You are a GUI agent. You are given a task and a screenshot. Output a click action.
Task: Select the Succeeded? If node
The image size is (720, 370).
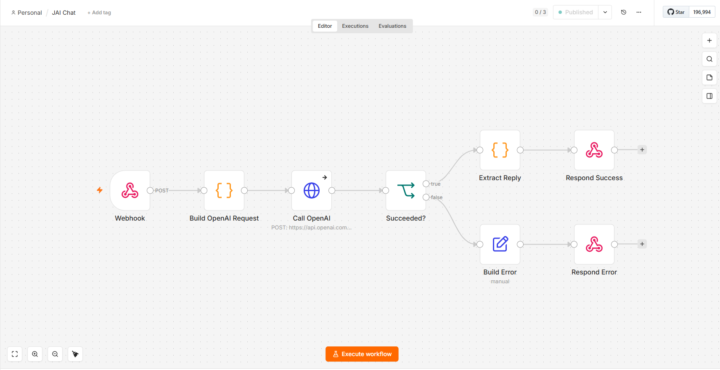click(x=405, y=191)
